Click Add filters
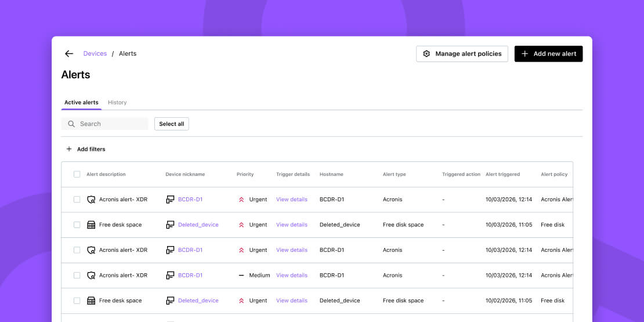 [85, 149]
